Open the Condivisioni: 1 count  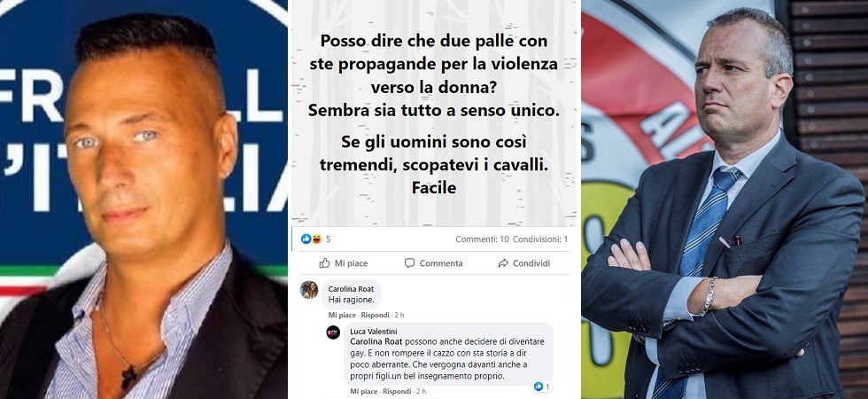pos(540,239)
